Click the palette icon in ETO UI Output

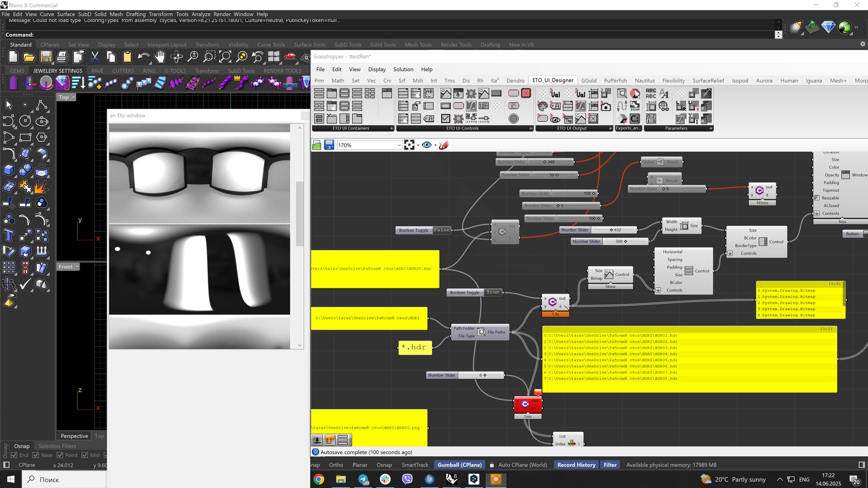coord(542,107)
